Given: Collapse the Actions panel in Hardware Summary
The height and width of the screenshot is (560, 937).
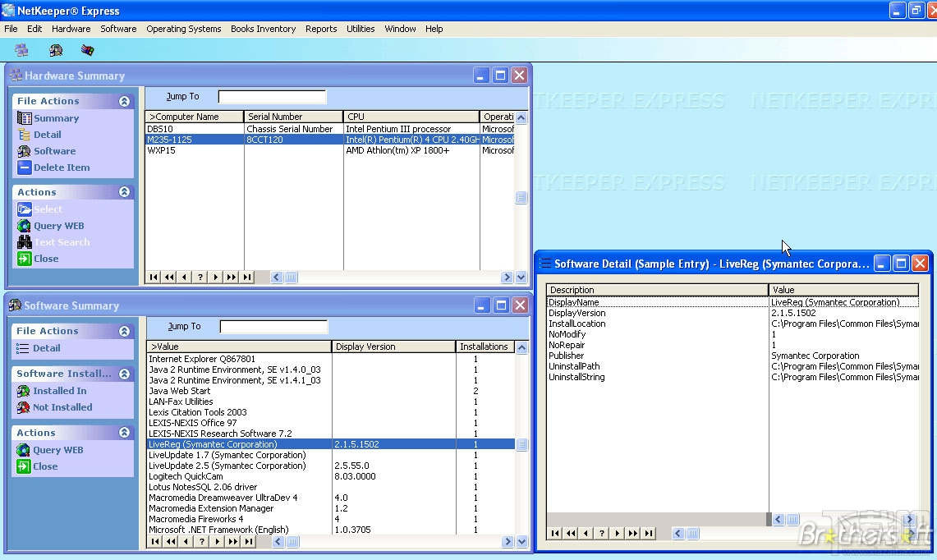Looking at the screenshot, I should (124, 191).
